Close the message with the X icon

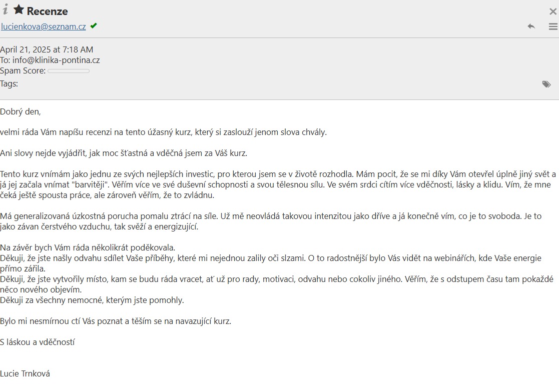[x=553, y=11]
